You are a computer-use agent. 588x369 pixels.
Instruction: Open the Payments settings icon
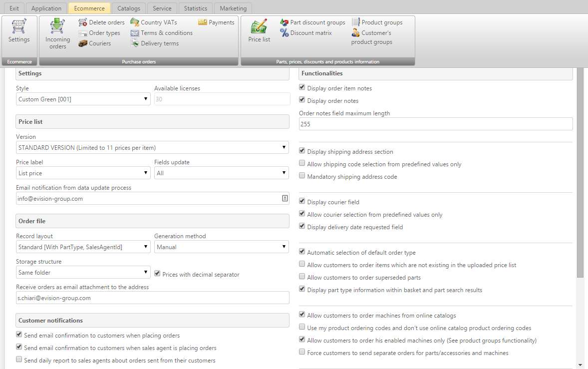coord(217,22)
